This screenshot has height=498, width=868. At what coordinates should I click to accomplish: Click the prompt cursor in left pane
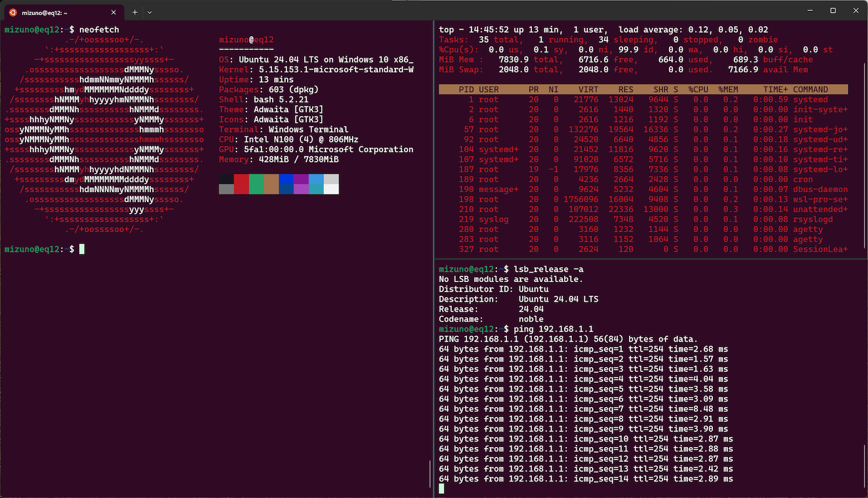coord(82,249)
